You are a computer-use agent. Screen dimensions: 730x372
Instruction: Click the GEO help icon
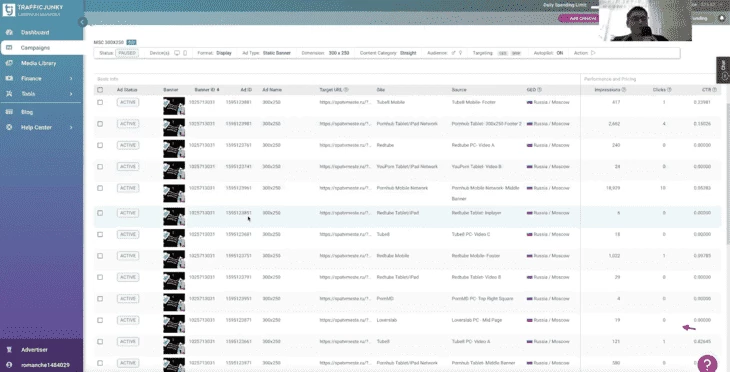540,90
